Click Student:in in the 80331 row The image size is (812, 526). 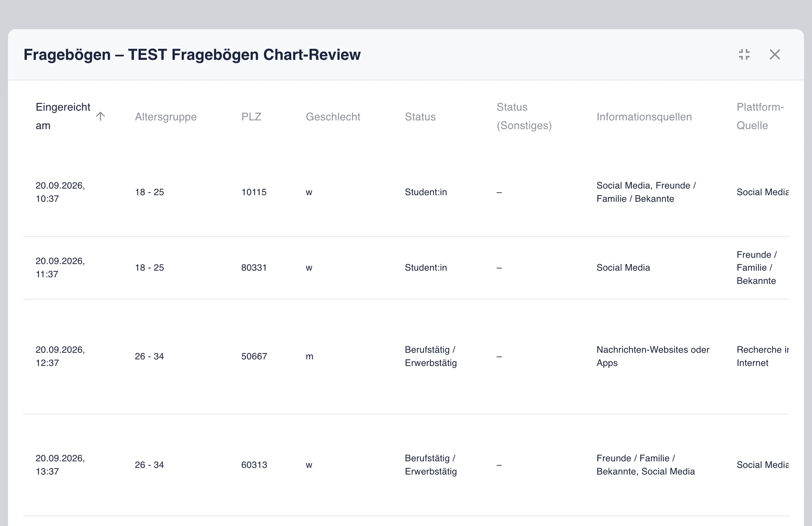(426, 268)
